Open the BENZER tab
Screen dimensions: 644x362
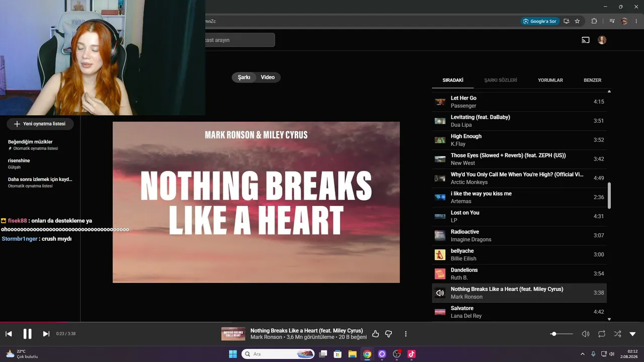[593, 80]
